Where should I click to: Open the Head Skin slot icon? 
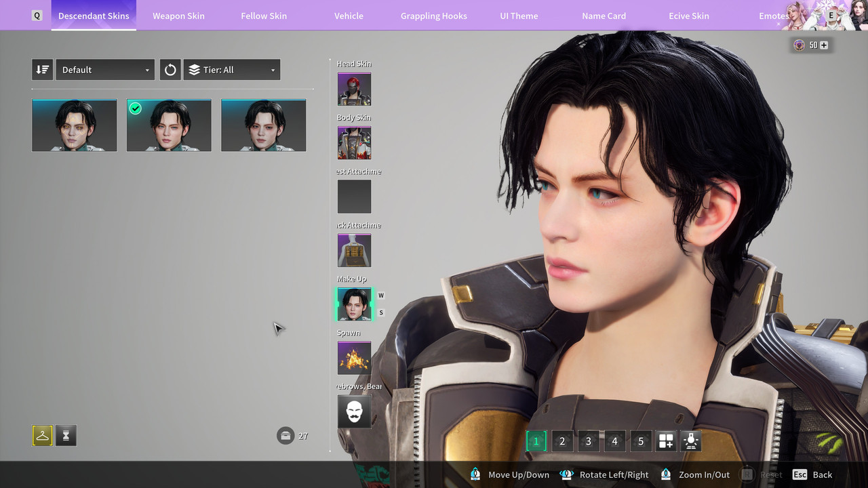(x=354, y=89)
